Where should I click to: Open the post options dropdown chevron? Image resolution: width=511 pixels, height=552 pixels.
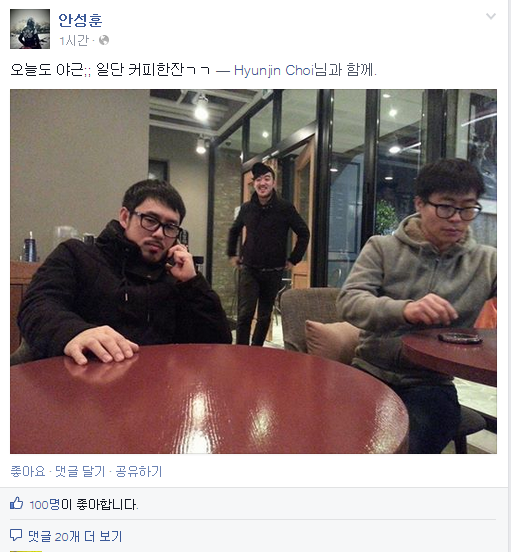491,17
